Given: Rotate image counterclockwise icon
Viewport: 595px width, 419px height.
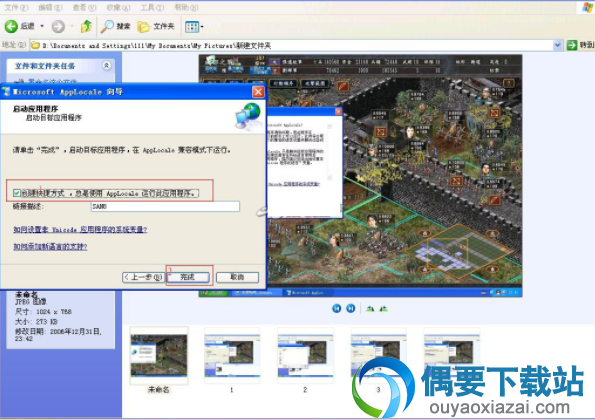Looking at the screenshot, I should pos(384,309).
